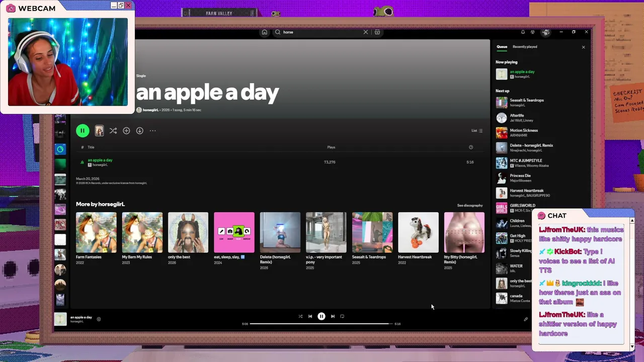Open the Delete (horsegiirL Remix) release card
Viewport: 644px width, 362px height.
[x=280, y=240]
